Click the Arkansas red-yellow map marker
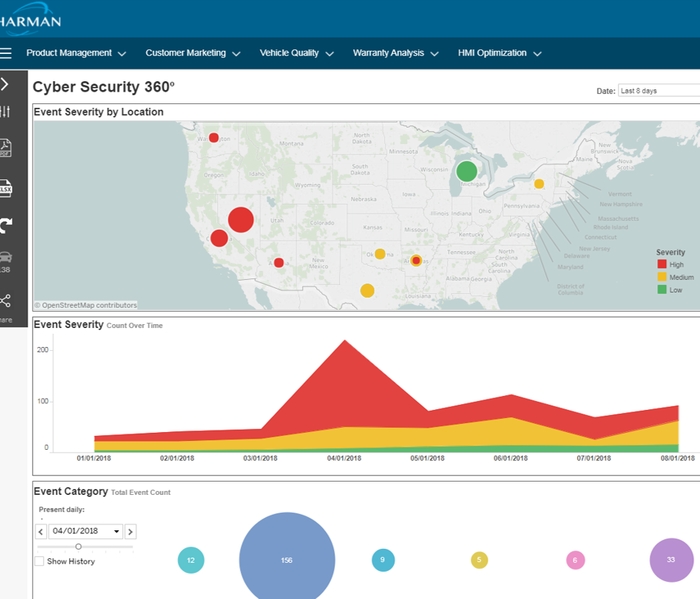The width and height of the screenshot is (700, 599). [x=416, y=260]
